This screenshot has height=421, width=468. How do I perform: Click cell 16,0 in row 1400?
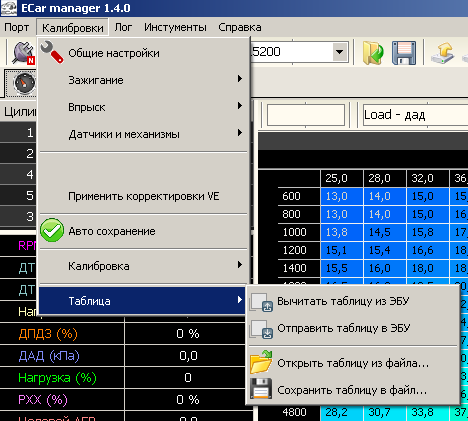pyautogui.click(x=385, y=268)
